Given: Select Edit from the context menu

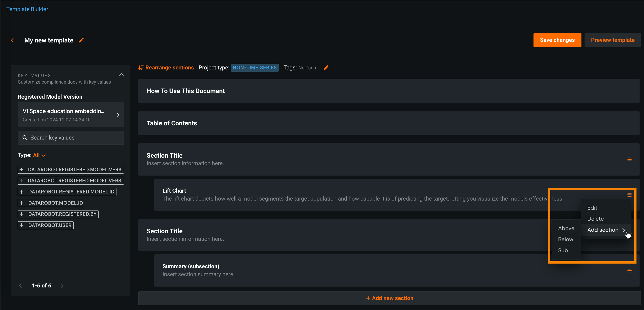Looking at the screenshot, I should [592, 208].
